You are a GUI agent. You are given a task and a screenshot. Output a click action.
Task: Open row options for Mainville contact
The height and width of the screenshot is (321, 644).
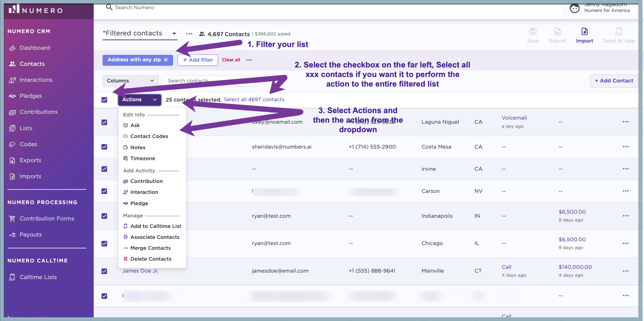coord(626,271)
